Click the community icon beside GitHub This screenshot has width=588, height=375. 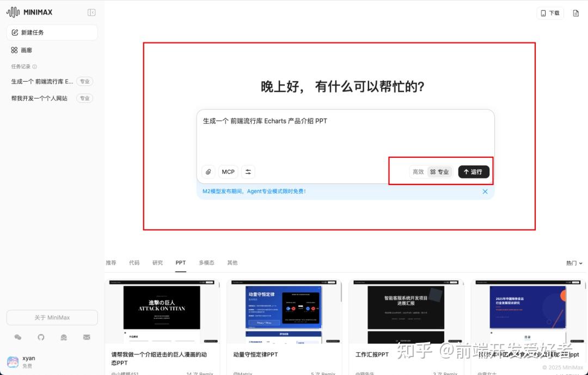coord(64,337)
